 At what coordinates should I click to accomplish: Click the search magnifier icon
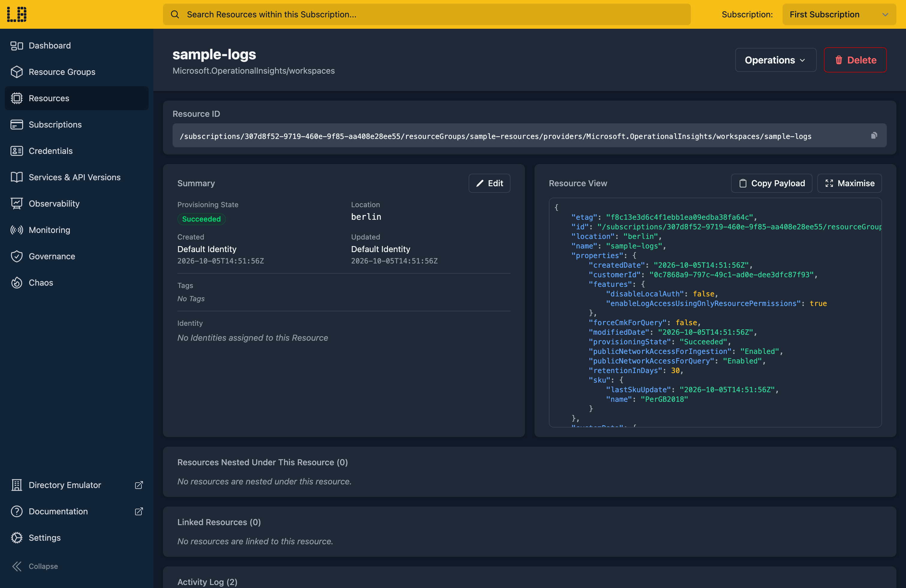pyautogui.click(x=175, y=14)
